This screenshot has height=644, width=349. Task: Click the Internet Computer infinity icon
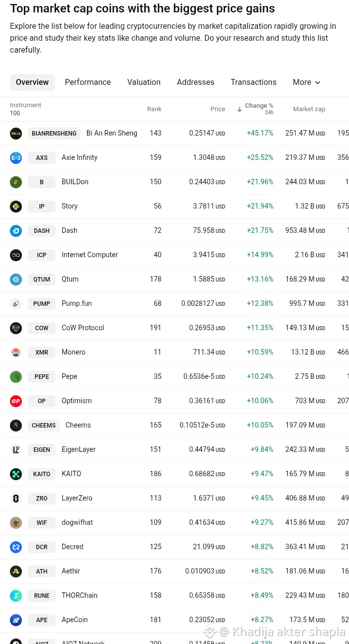click(16, 255)
